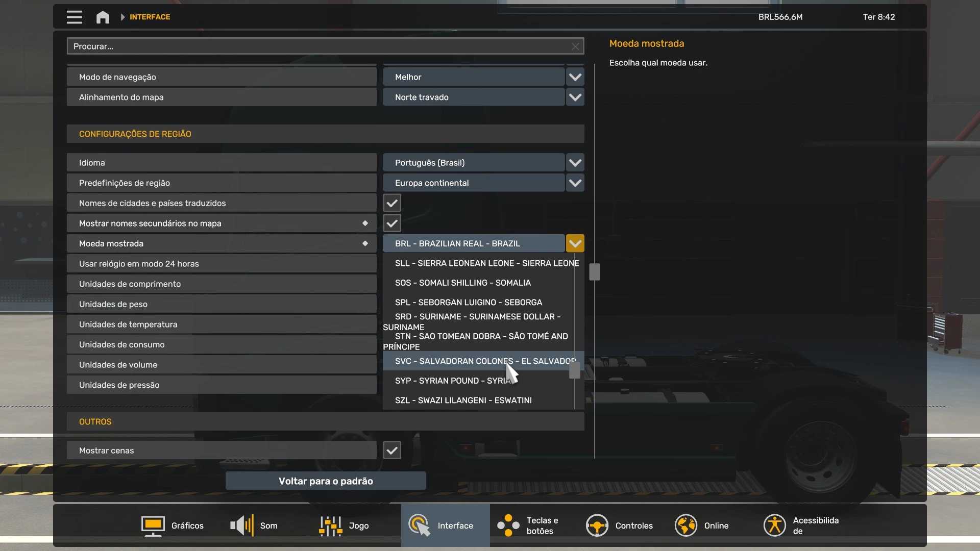Toggle the Mostrar cenas checkbox

pyautogui.click(x=392, y=450)
